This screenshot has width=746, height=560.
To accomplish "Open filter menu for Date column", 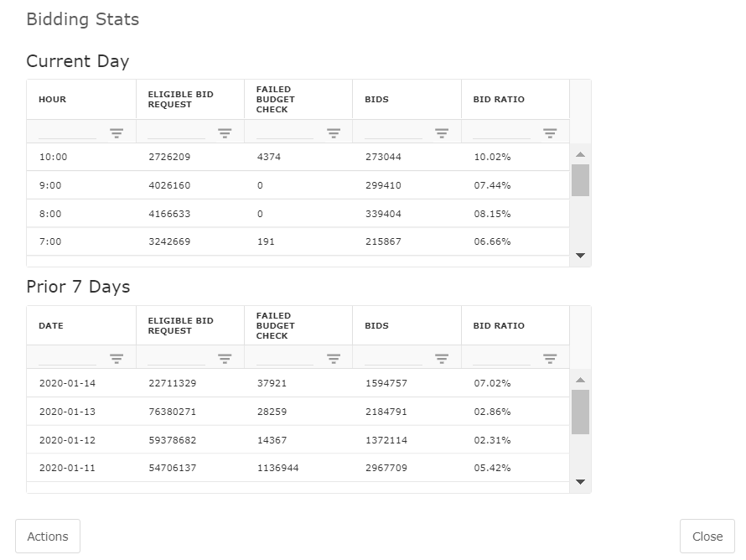I will click(x=117, y=359).
